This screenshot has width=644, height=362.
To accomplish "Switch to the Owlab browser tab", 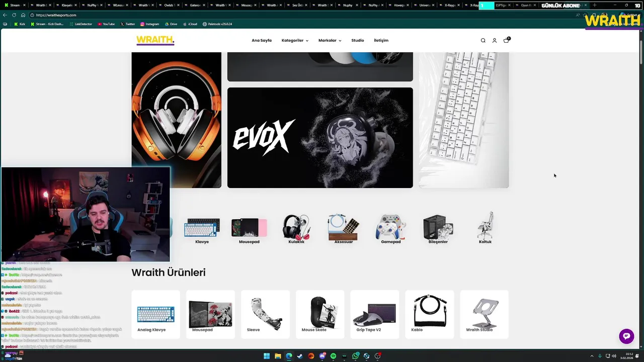I will click(x=169, y=5).
